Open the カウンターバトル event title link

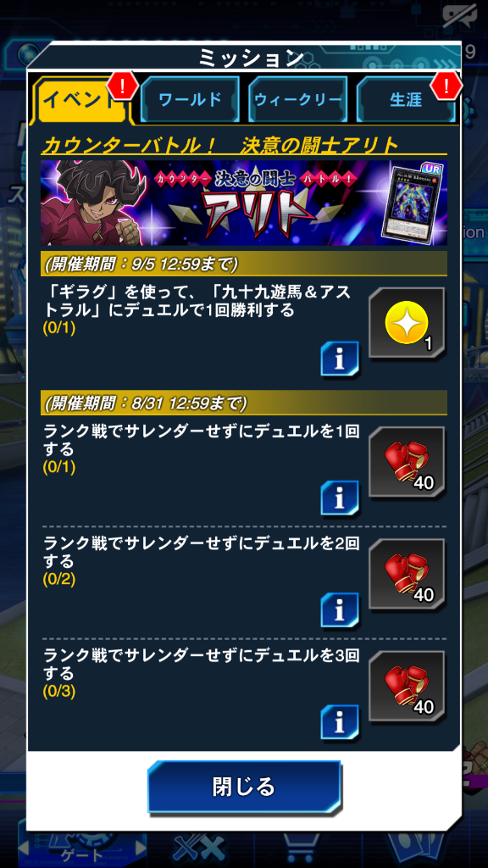(219, 145)
